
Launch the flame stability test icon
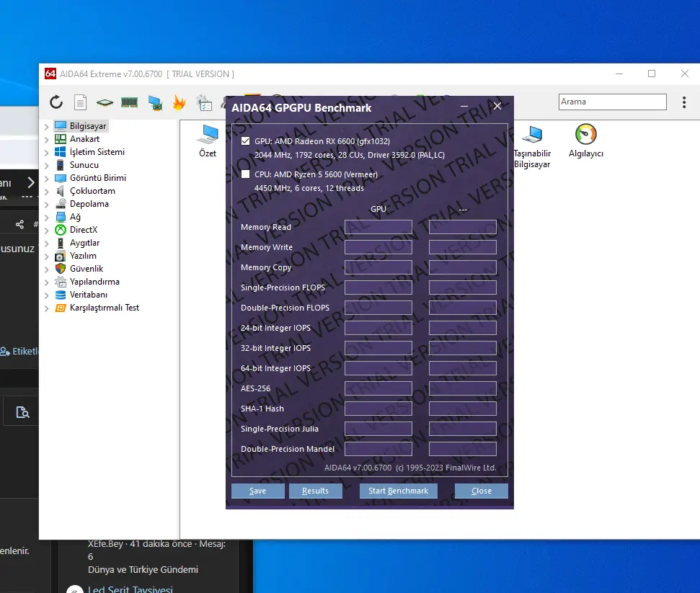pyautogui.click(x=179, y=102)
